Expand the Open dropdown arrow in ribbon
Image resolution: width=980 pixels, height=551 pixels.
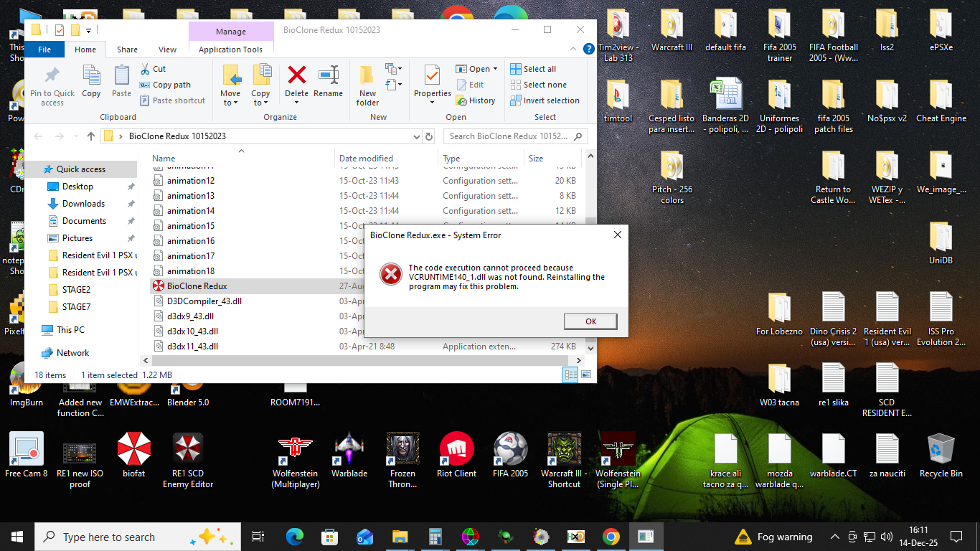coord(495,70)
